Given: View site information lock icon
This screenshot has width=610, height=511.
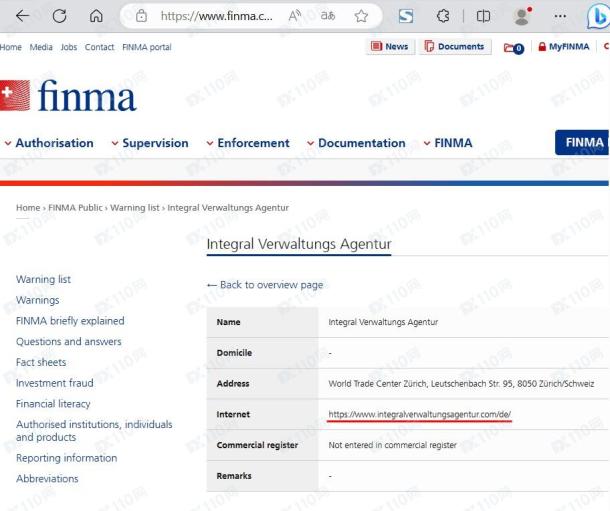Looking at the screenshot, I should point(141,16).
